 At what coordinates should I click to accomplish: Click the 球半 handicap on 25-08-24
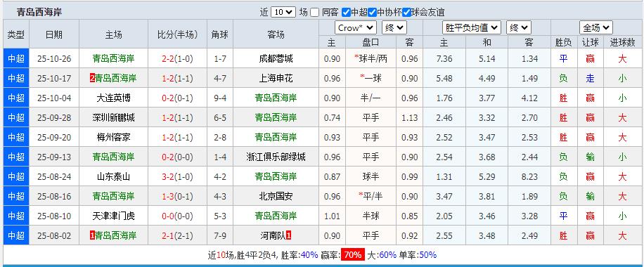point(371,176)
